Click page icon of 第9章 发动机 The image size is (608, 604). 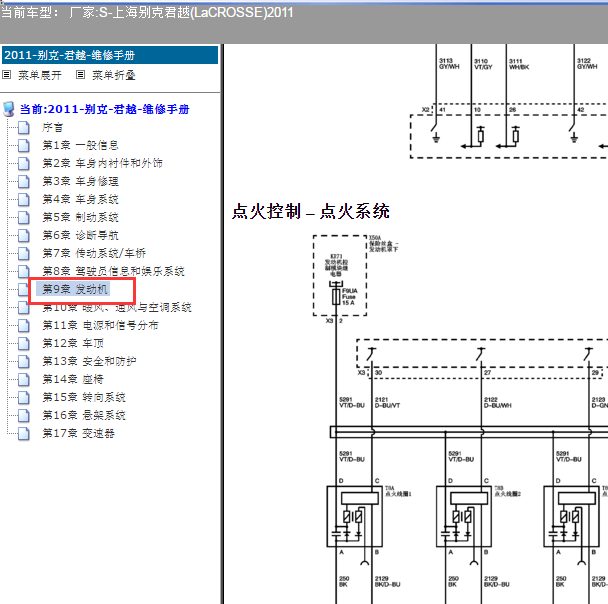pyautogui.click(x=24, y=289)
